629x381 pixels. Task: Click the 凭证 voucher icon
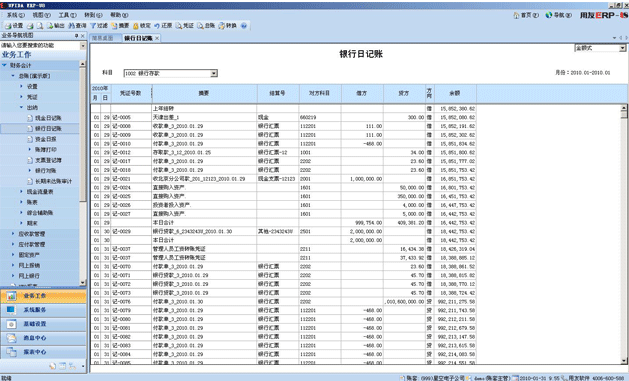[179, 26]
